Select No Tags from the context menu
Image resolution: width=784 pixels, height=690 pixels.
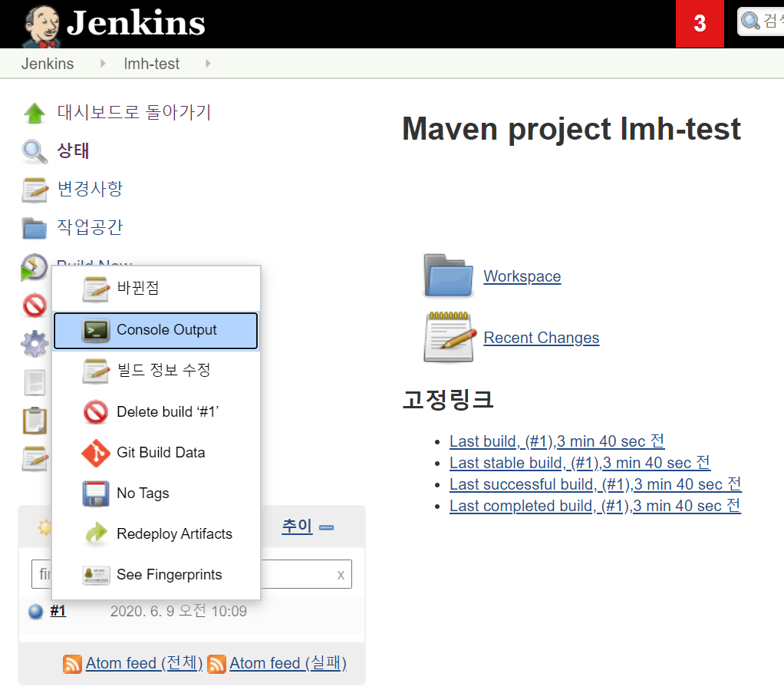coord(156,494)
